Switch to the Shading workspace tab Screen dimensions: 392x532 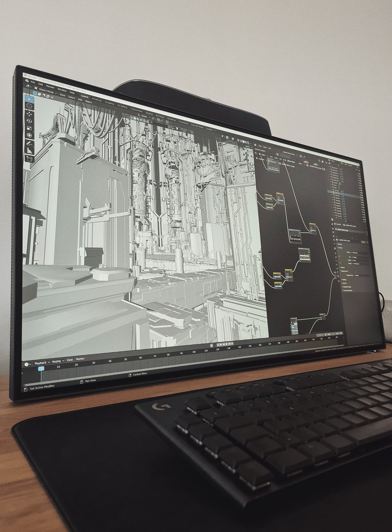tap(149, 113)
